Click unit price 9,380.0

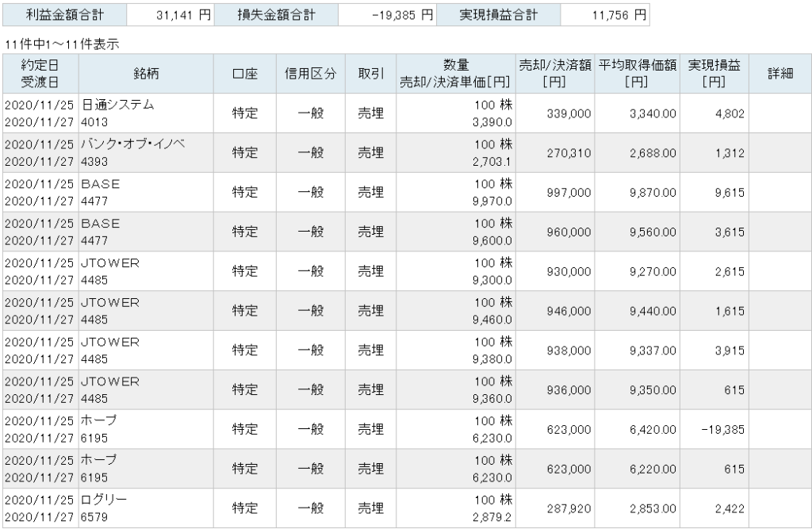point(492,359)
